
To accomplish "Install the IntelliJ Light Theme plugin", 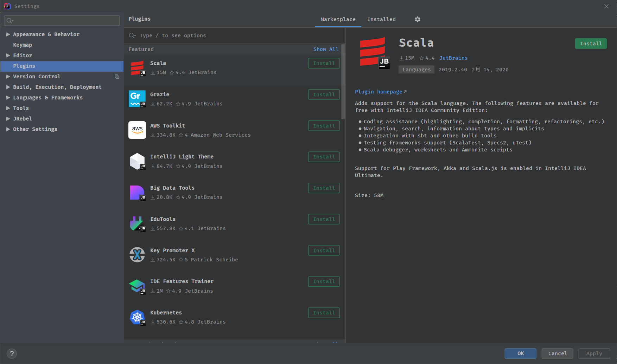I will click(324, 157).
